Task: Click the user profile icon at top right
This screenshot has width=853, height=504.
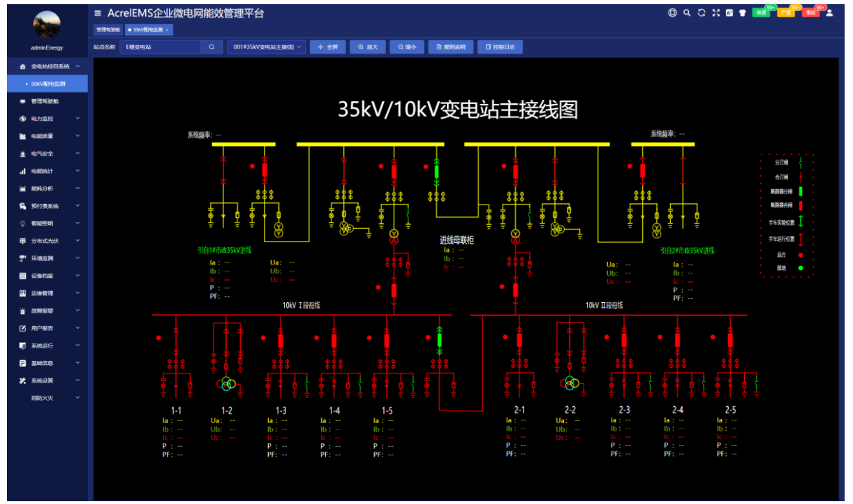Action: coord(830,13)
